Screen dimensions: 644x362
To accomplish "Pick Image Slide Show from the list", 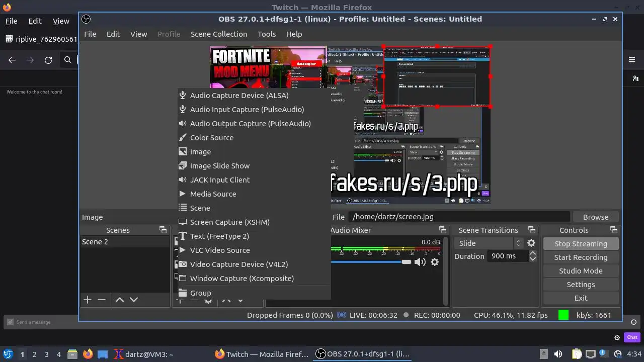I will (x=254, y=166).
